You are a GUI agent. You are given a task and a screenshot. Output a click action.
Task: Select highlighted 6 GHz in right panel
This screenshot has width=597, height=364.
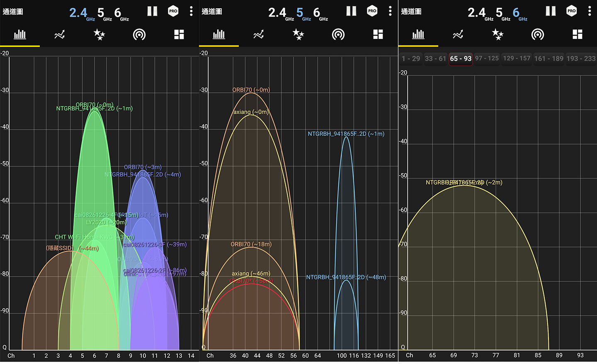tap(520, 14)
